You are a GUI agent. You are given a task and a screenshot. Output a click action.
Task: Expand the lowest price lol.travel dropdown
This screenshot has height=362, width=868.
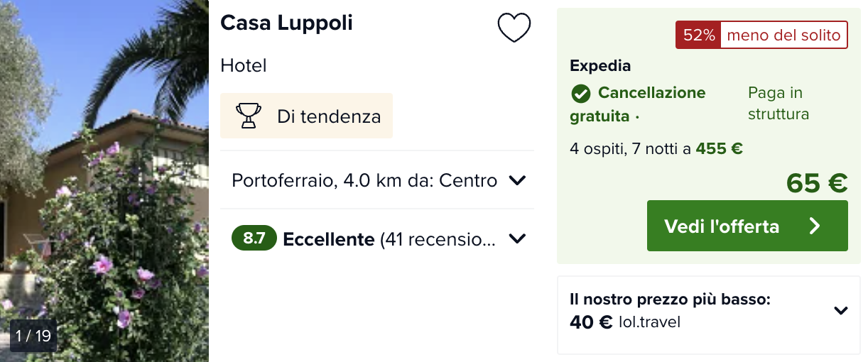point(840,310)
